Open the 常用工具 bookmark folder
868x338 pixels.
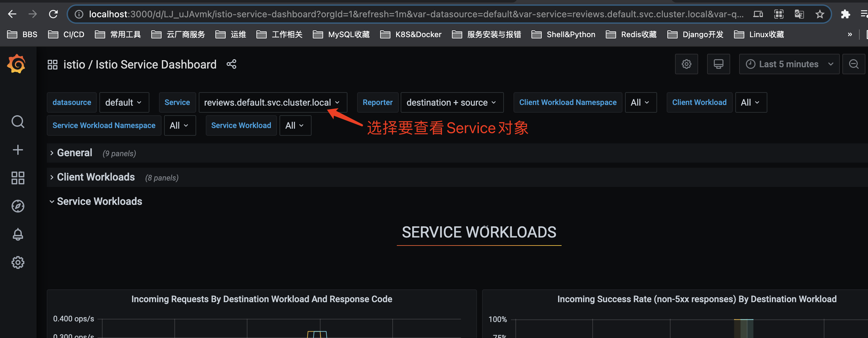pyautogui.click(x=118, y=34)
